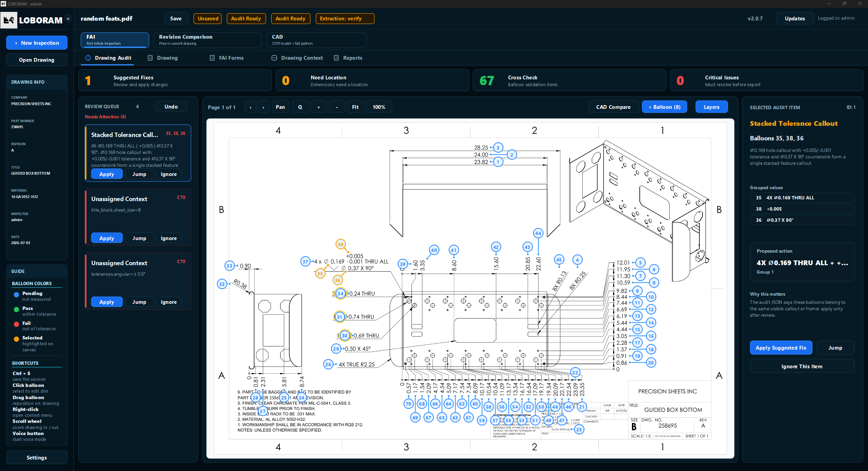Open the FAI Forms tab
Viewport: 868px width, 471px height.
tap(227, 58)
